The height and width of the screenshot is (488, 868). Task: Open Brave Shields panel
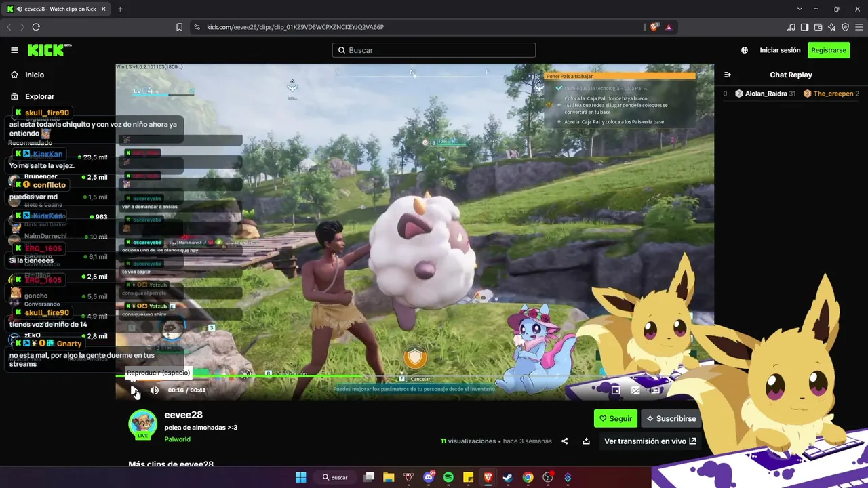tap(654, 27)
